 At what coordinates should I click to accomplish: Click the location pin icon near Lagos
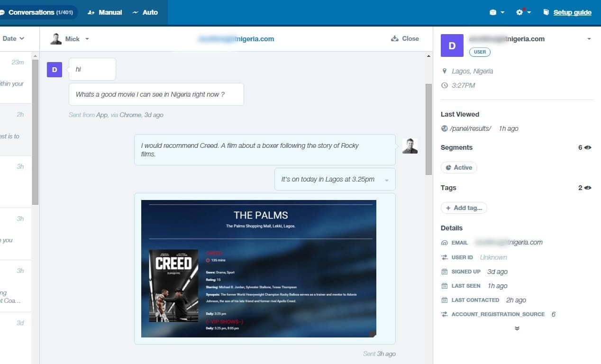(x=444, y=71)
